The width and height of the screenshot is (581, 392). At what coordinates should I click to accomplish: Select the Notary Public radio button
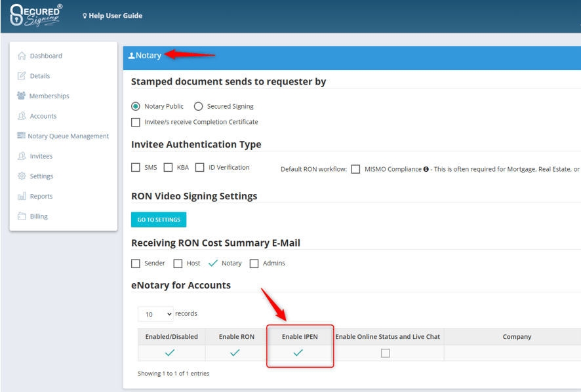point(136,106)
